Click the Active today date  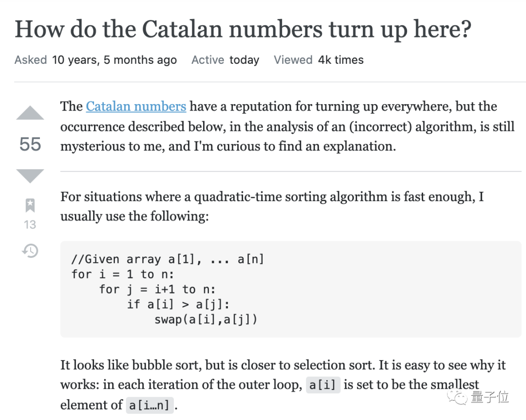point(225,60)
